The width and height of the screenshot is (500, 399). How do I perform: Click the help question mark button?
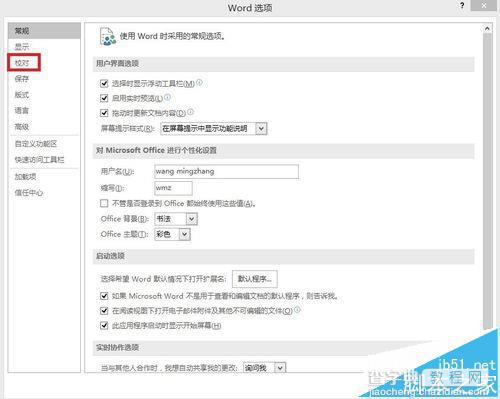(x=462, y=6)
